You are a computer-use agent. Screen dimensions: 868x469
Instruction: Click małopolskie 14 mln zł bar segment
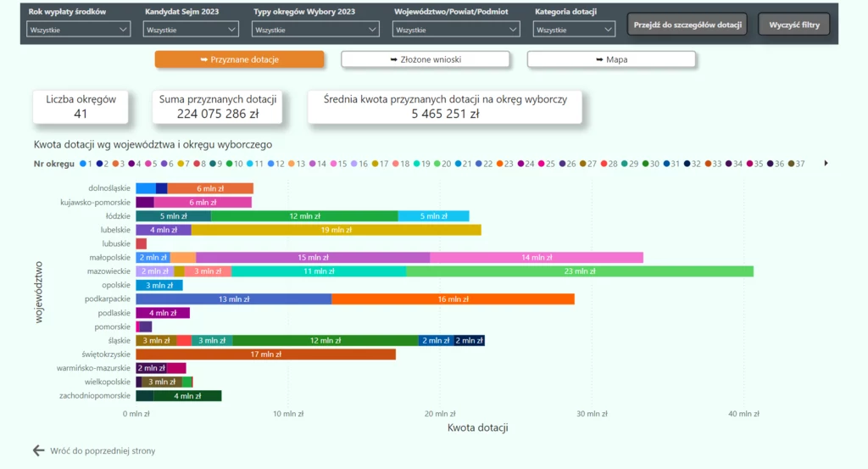coord(537,258)
